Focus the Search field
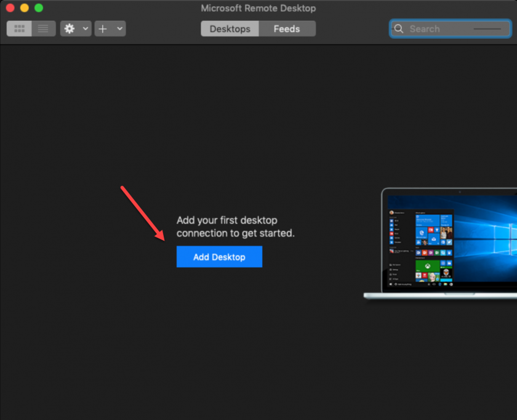 tap(451, 29)
